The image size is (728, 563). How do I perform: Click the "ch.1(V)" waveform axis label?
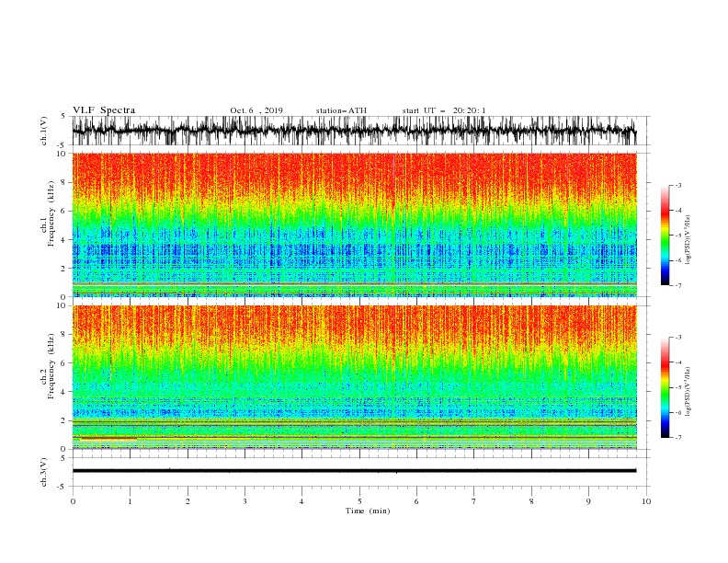[x=44, y=131]
